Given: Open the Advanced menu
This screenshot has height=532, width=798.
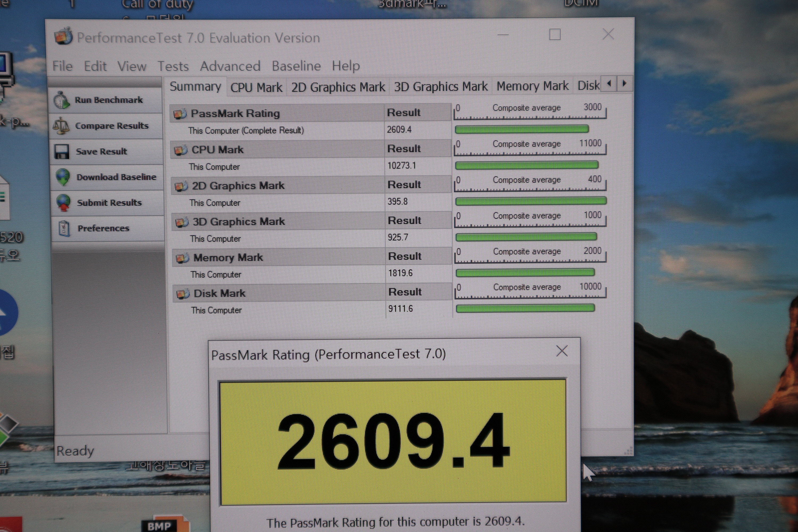Looking at the screenshot, I should coord(230,66).
